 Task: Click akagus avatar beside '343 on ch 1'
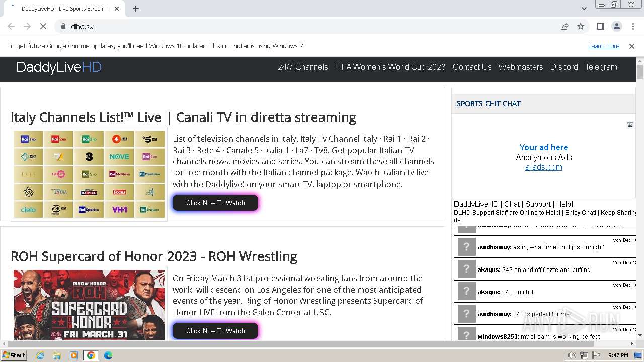[x=466, y=292]
